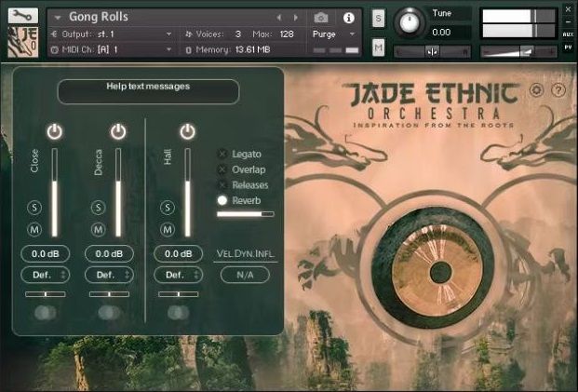Mute the Decca mic channel
The width and height of the screenshot is (578, 392).
[x=98, y=230]
